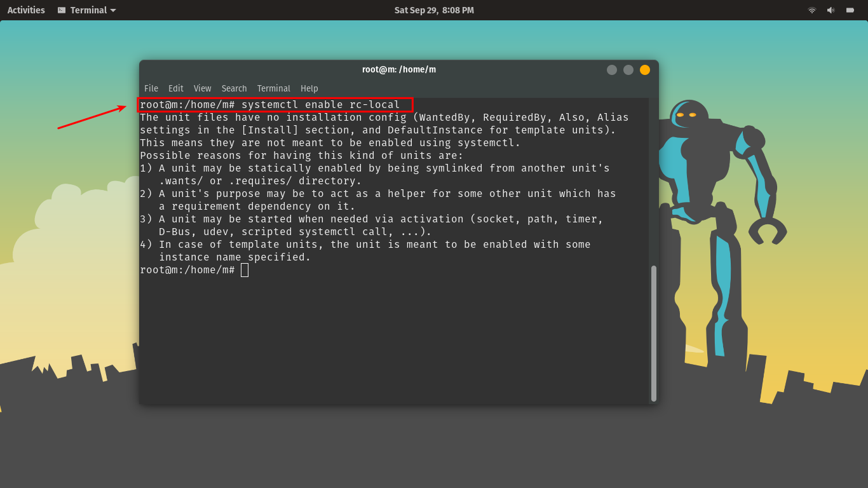Click line '3) A unit may be started'
The image size is (868, 488).
[x=372, y=219]
